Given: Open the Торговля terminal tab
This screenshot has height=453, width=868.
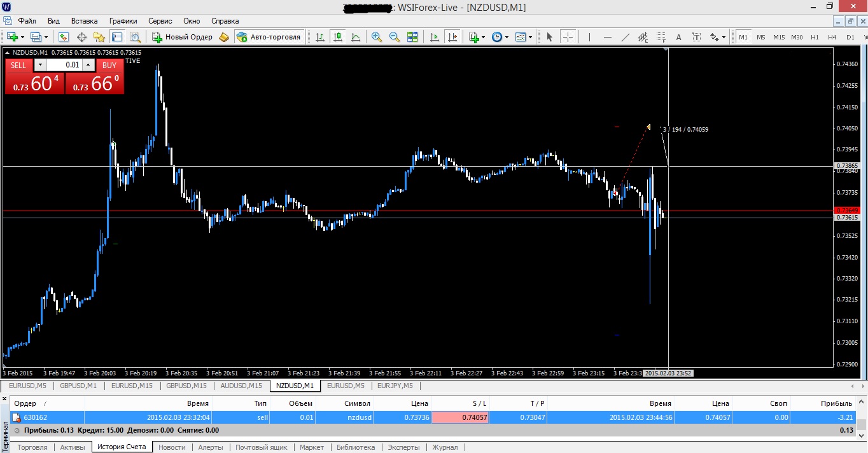Looking at the screenshot, I should coord(32,447).
